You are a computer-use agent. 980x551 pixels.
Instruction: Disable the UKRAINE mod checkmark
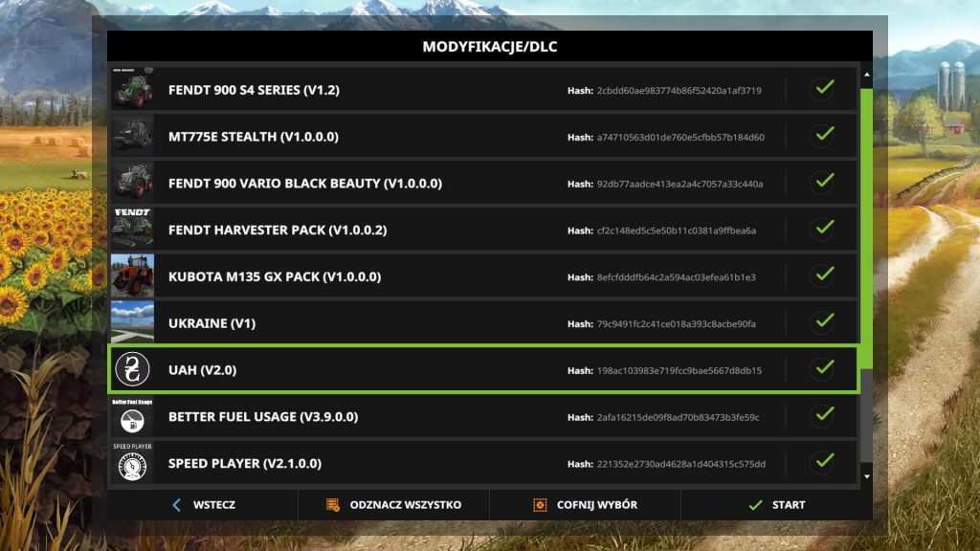click(823, 322)
